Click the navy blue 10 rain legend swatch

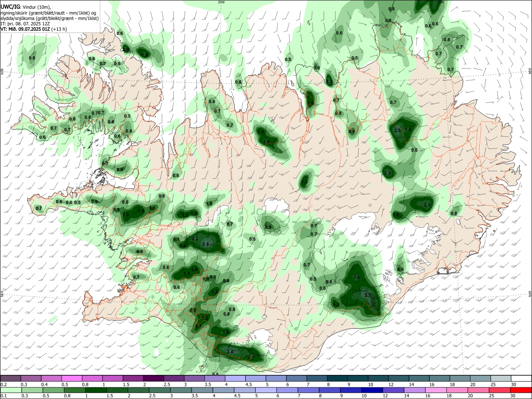point(372,390)
